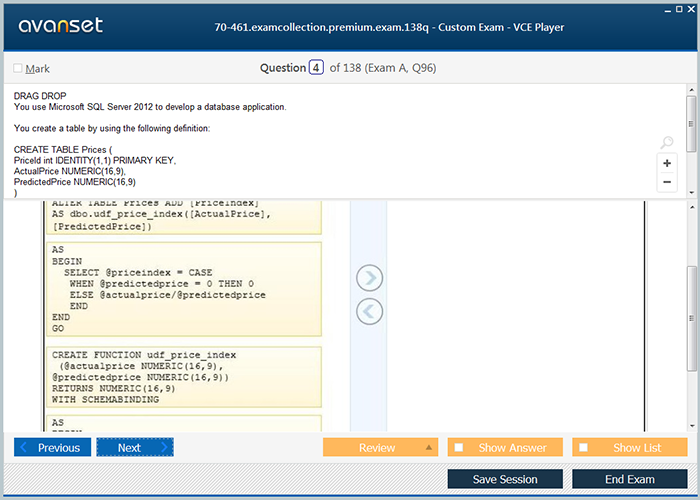Enable the Show List checkbox

click(583, 447)
